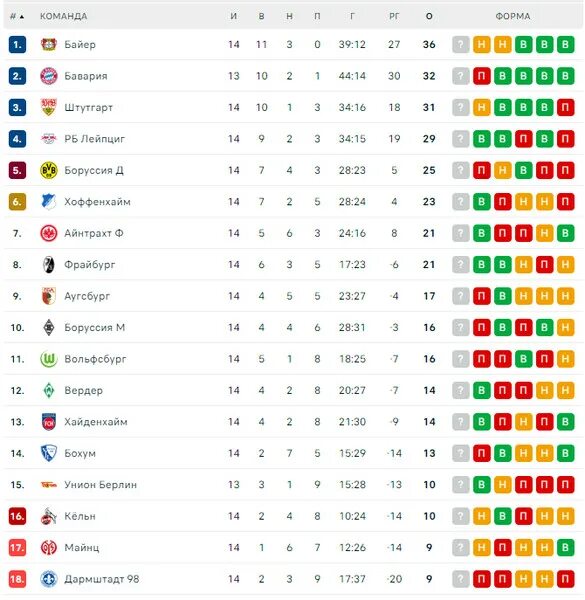Open the Хоффенхайм team badge
The image size is (585, 600).
(x=49, y=202)
